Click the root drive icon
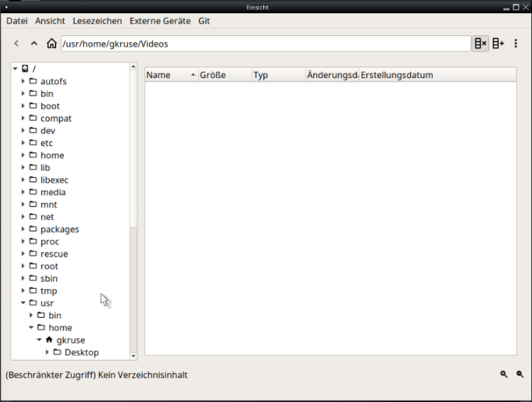Screen dimensions: 532x402 (25, 68)
